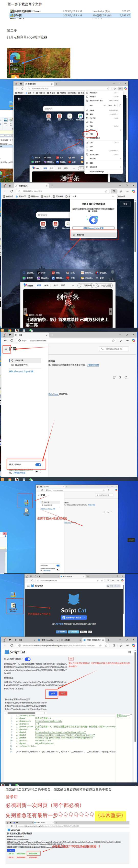Switch to the 扩展 tab in the install page window

pyautogui.click(x=24, y=640)
